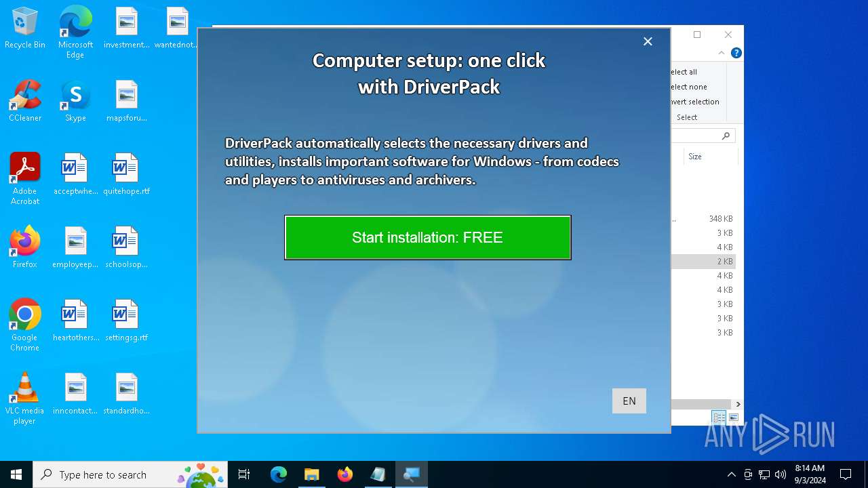Open Task View from the taskbar

(x=244, y=474)
